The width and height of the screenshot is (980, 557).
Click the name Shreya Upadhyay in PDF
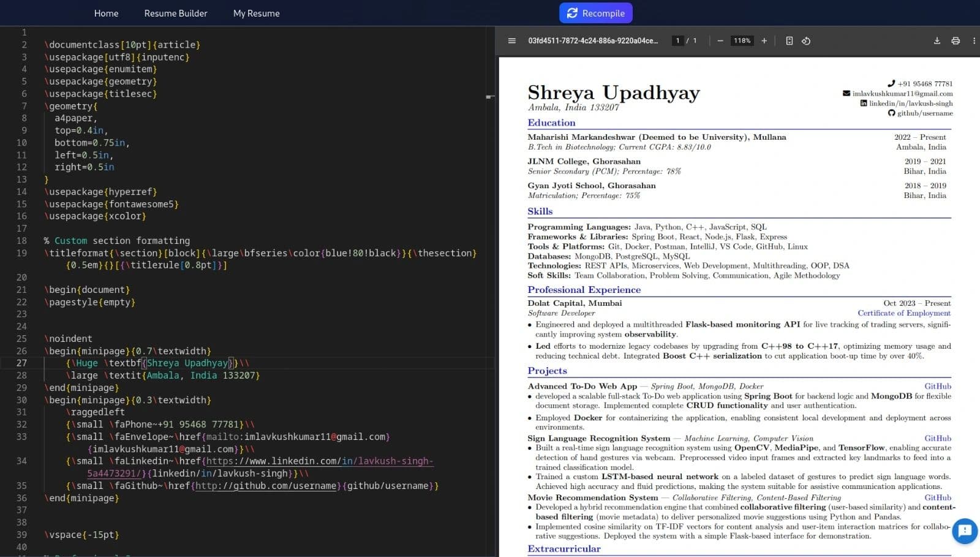[x=614, y=93]
